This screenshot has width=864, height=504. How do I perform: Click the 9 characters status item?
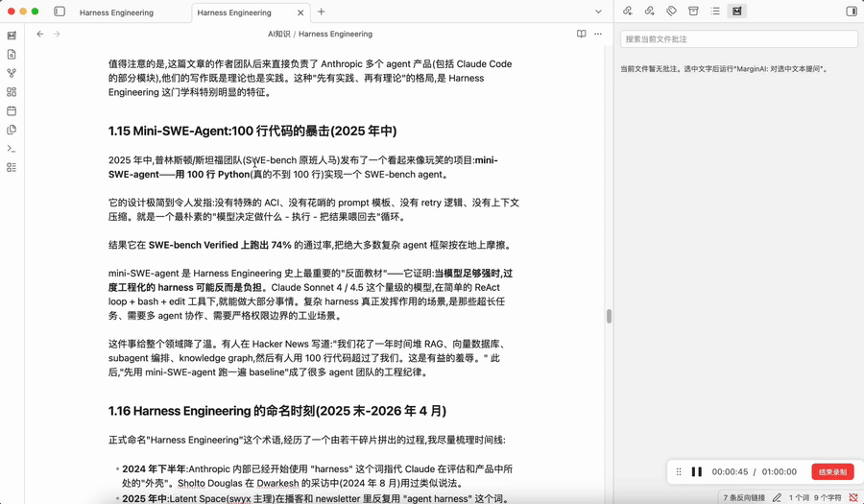pos(828,497)
